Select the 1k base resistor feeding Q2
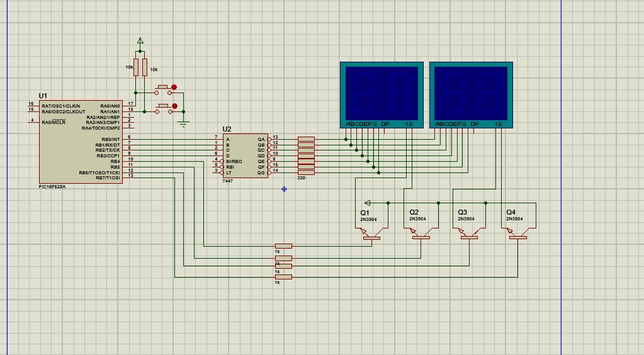The image size is (644, 355). [283, 259]
